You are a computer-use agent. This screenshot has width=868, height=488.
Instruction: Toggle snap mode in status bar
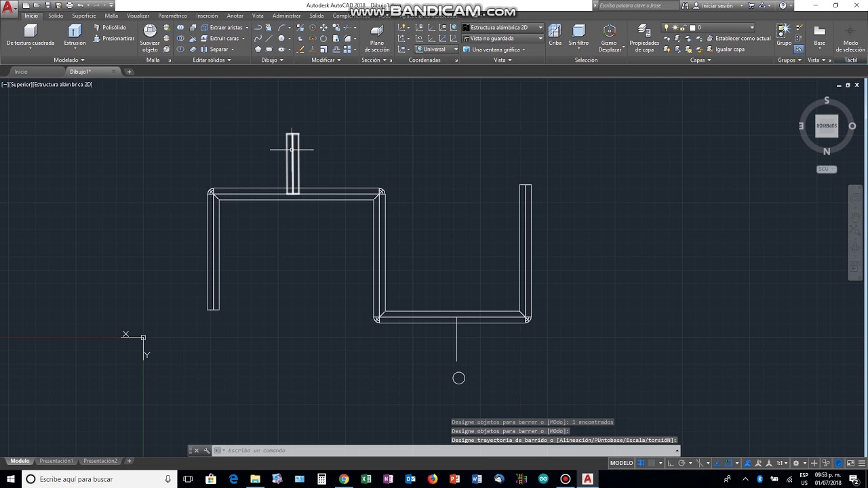pos(652,463)
